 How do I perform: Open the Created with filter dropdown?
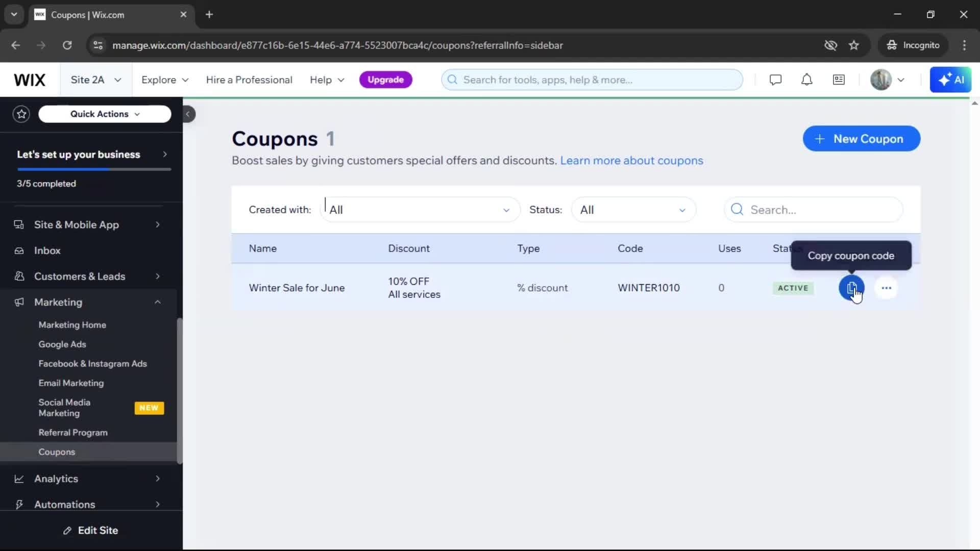420,209
